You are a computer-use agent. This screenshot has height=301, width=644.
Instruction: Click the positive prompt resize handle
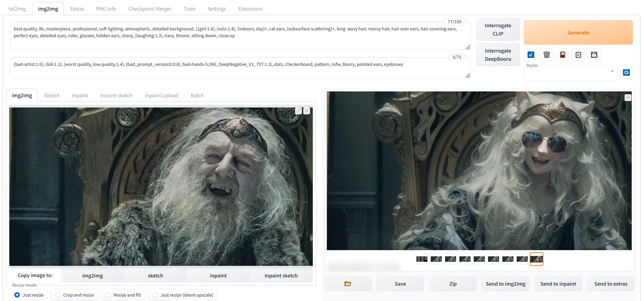tap(468, 47)
